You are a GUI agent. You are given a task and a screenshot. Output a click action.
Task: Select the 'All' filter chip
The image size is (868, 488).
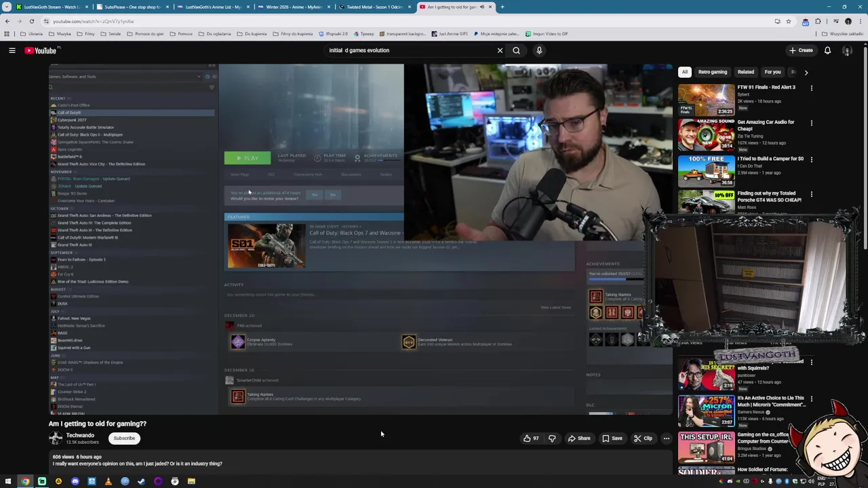click(x=685, y=72)
